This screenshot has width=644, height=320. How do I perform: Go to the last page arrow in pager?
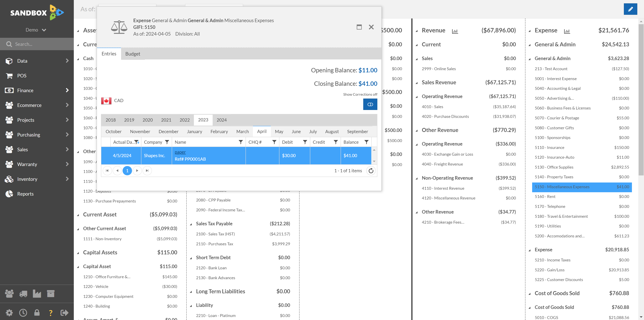147,171
